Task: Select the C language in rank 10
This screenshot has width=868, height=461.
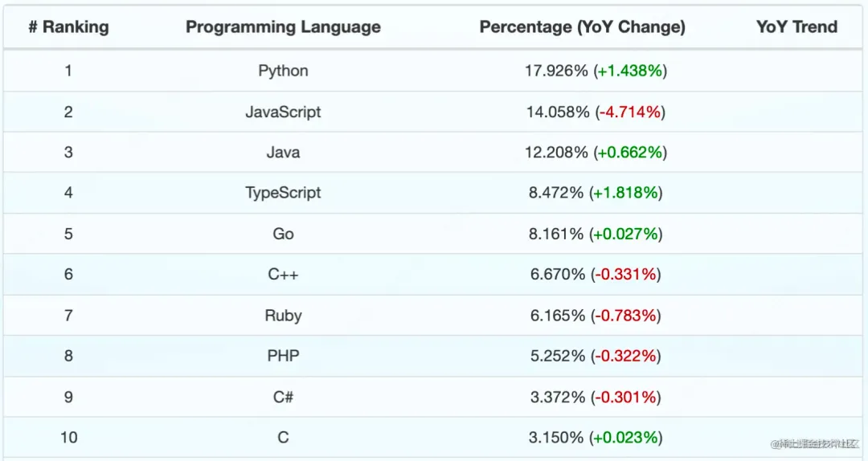Action: [x=283, y=438]
